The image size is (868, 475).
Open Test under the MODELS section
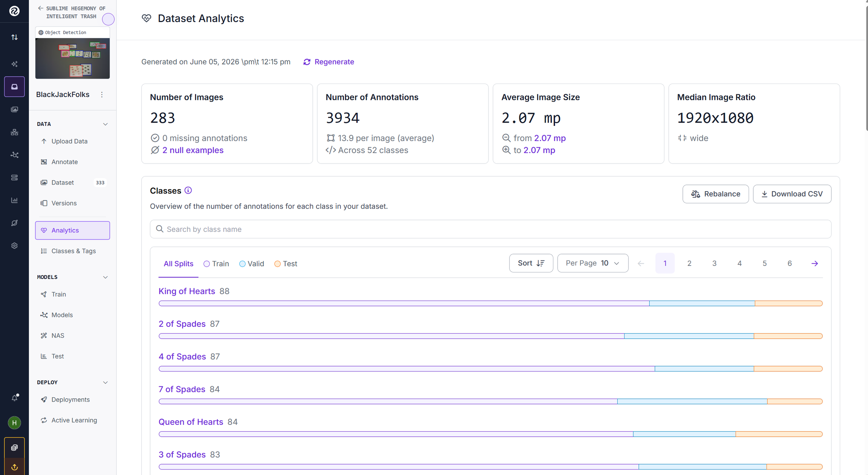coord(72,356)
